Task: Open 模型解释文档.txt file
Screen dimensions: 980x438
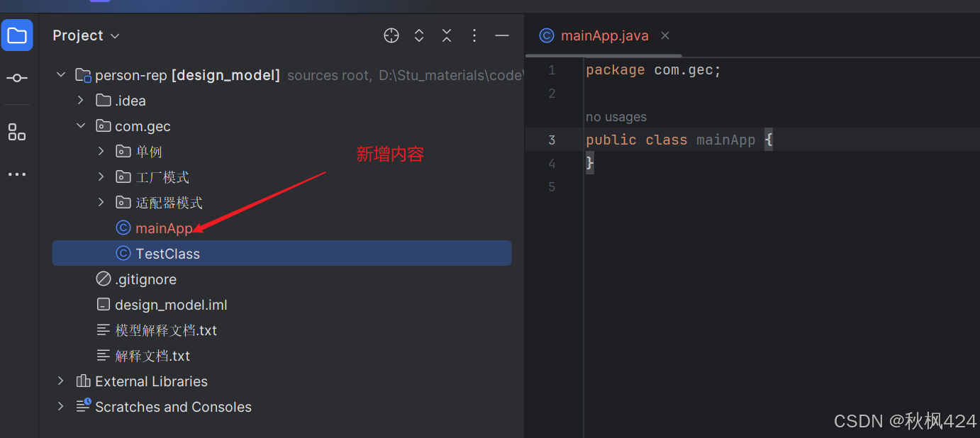Action: point(166,330)
